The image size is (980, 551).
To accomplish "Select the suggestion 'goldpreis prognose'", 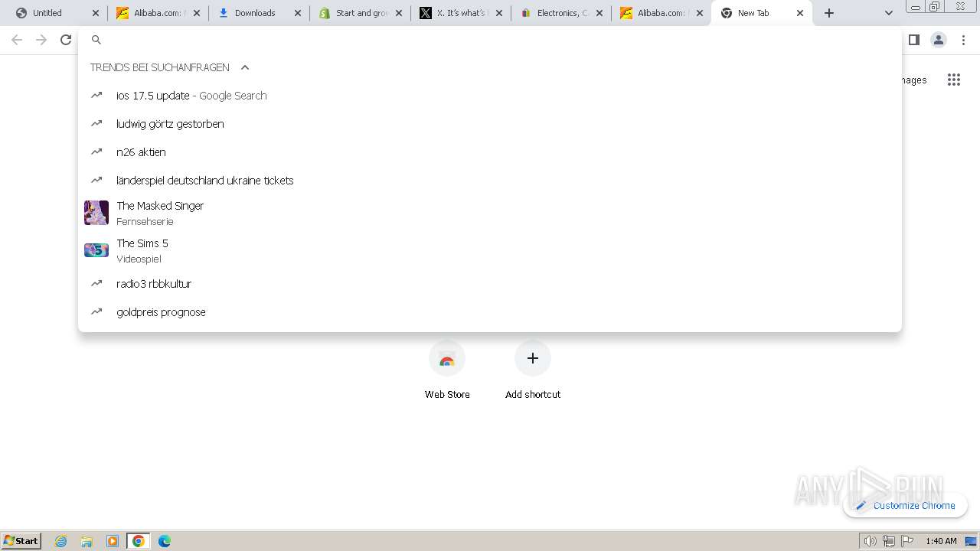I will 490,312.
